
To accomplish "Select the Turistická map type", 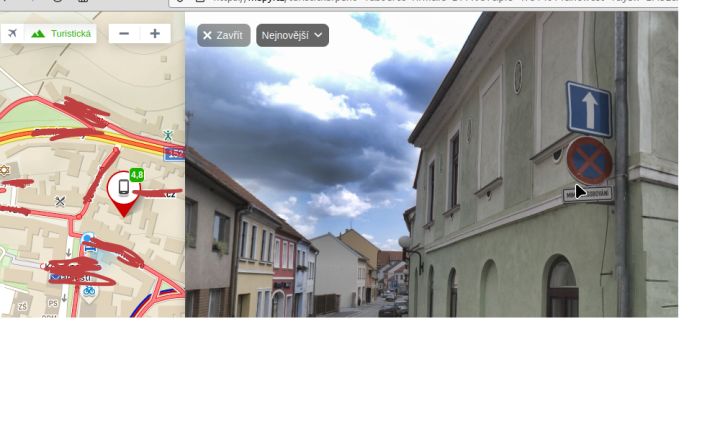I will pos(61,34).
